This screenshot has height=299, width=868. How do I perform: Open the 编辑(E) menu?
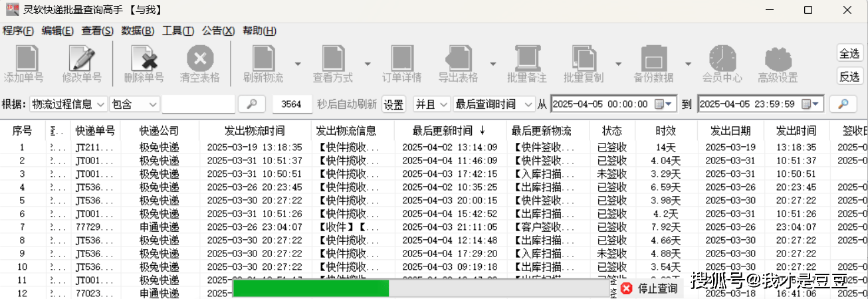pos(58,31)
